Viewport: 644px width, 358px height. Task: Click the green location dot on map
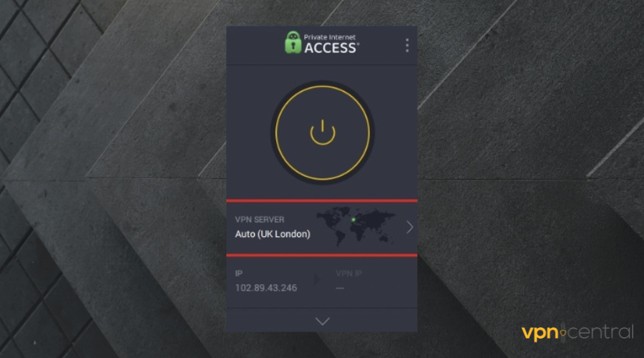[x=353, y=220]
